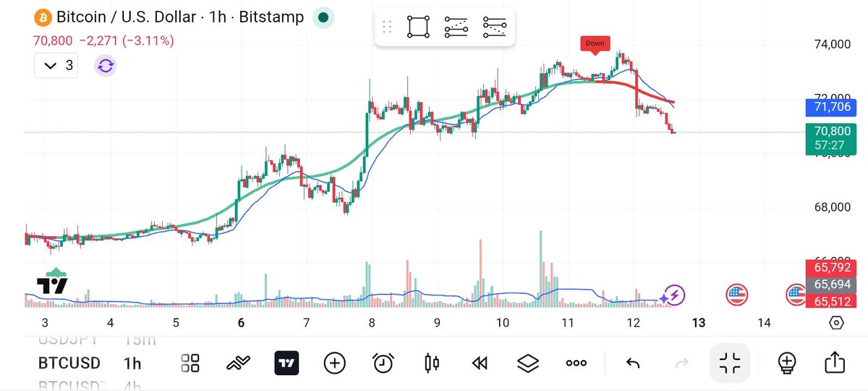Viewport: 868px width, 391px height.
Task: Publish idea with lightbulb icon
Action: (786, 362)
